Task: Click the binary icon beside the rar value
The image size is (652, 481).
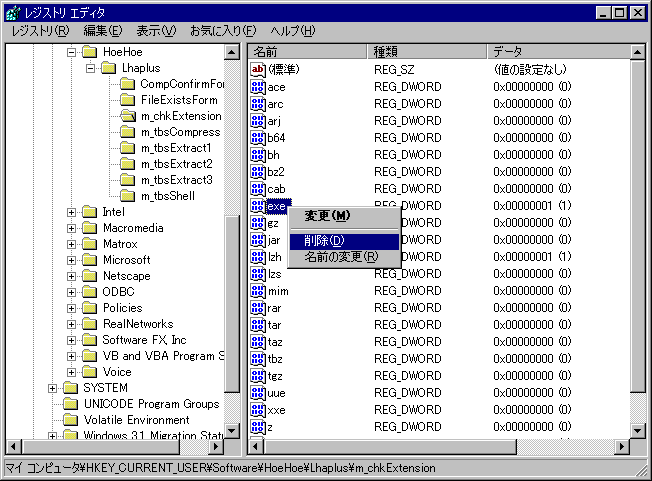Action: point(257,308)
